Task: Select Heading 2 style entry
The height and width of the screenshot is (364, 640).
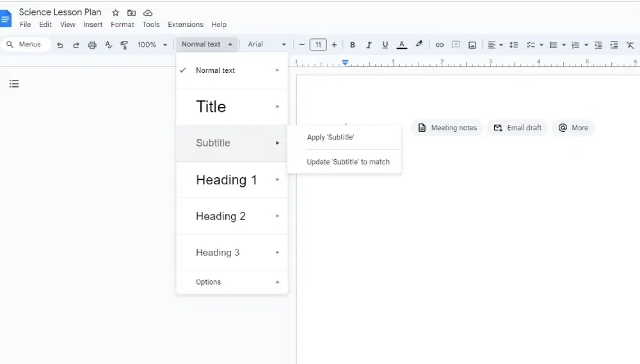Action: 232,216
